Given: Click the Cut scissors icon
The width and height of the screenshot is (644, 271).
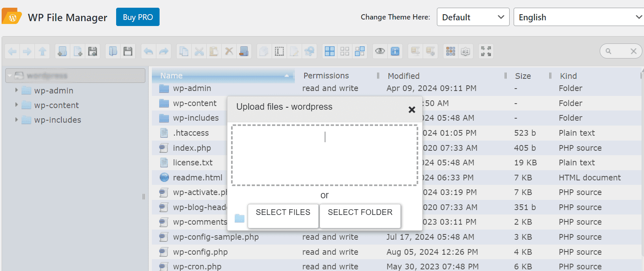Looking at the screenshot, I should 199,51.
